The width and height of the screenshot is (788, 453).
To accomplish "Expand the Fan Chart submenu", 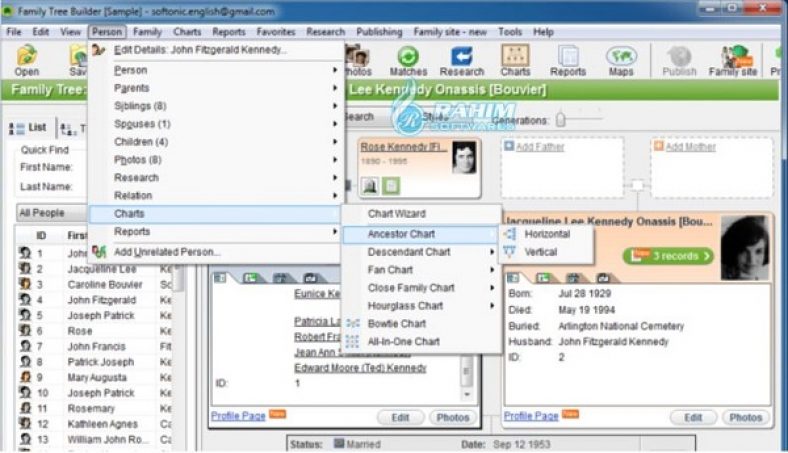I will point(492,270).
